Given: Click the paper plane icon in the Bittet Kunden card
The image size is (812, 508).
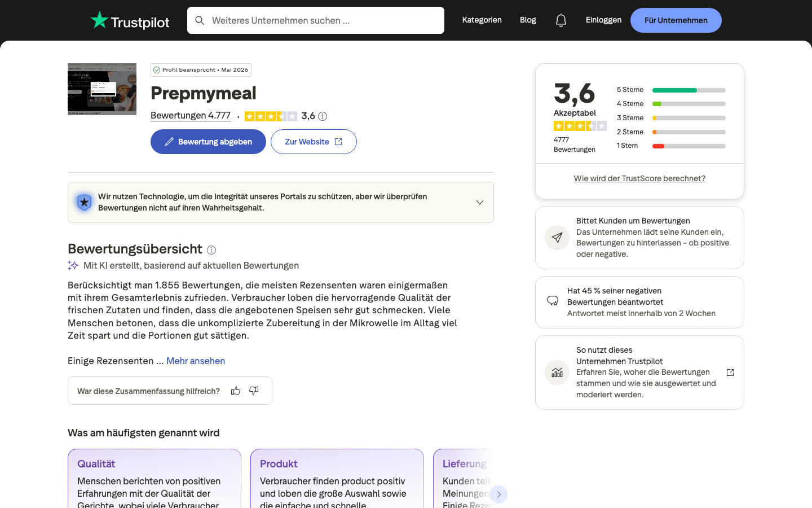Looking at the screenshot, I should (x=557, y=238).
